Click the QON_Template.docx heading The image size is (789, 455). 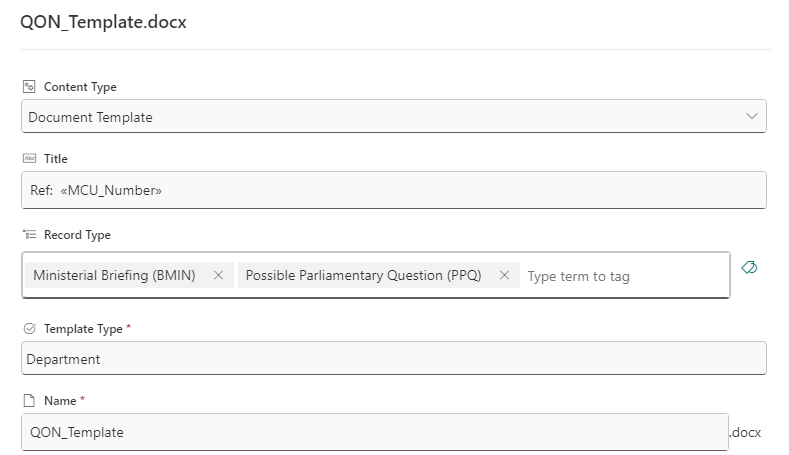pyautogui.click(x=103, y=23)
